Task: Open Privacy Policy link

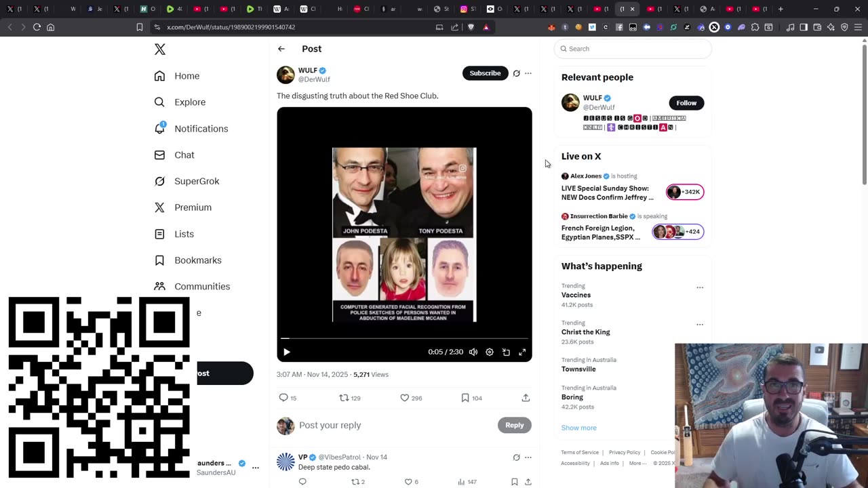Action: point(625,452)
